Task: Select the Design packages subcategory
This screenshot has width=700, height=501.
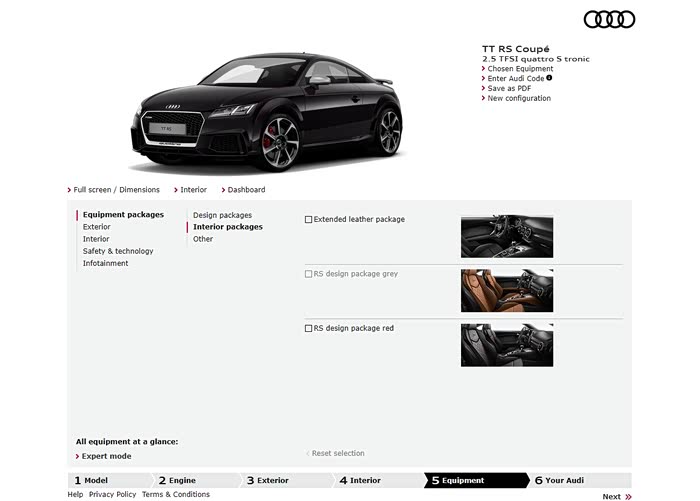Action: [222, 215]
